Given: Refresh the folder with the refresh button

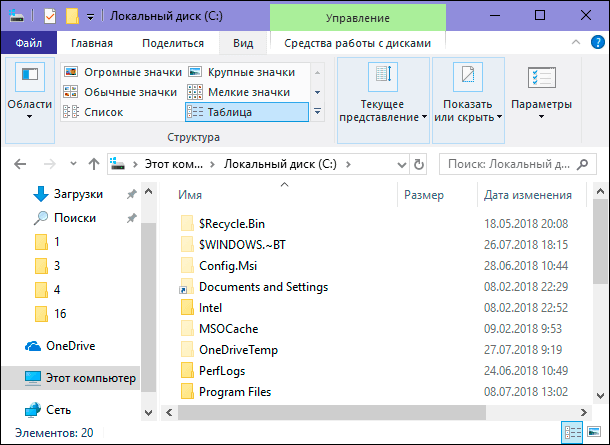Looking at the screenshot, I should (x=418, y=165).
